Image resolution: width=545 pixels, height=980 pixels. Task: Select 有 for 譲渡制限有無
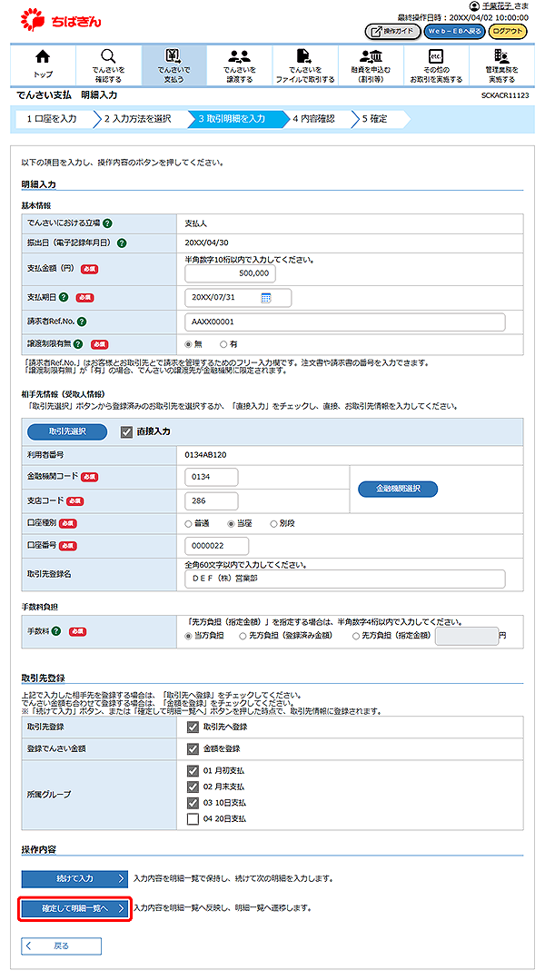[221, 344]
